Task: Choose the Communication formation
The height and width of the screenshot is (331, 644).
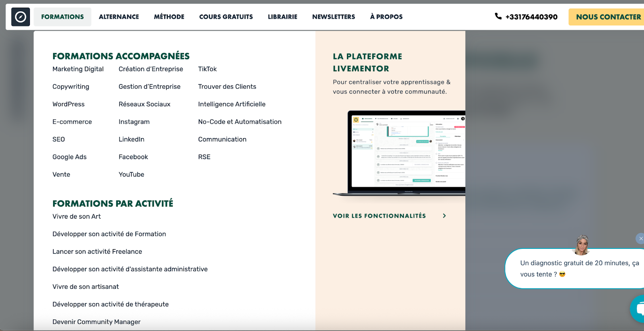Action: (x=222, y=139)
